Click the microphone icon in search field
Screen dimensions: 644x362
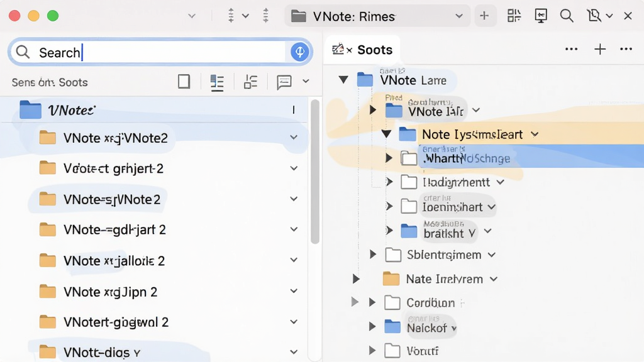[300, 52]
